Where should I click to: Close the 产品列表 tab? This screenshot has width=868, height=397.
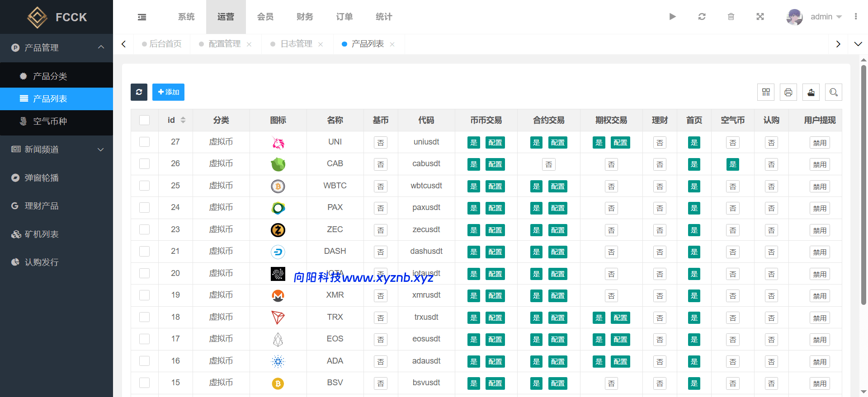[x=392, y=44]
